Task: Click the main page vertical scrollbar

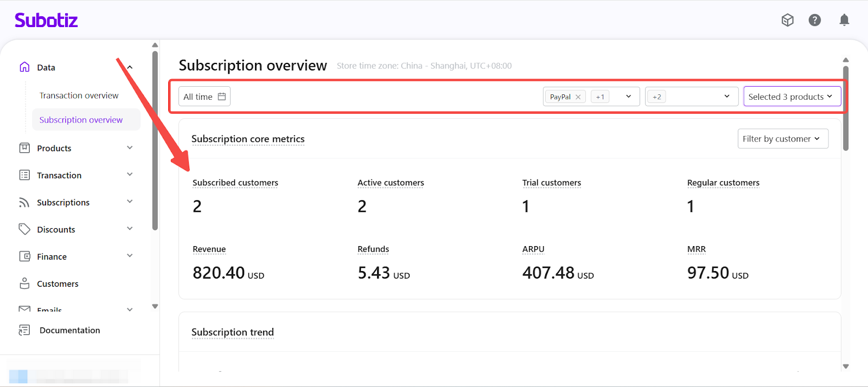Action: click(x=845, y=108)
